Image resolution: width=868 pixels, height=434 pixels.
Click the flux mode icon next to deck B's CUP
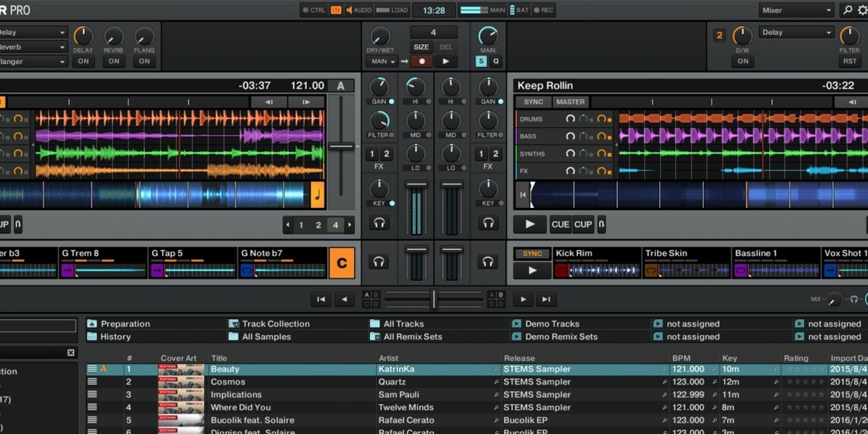coord(602,225)
